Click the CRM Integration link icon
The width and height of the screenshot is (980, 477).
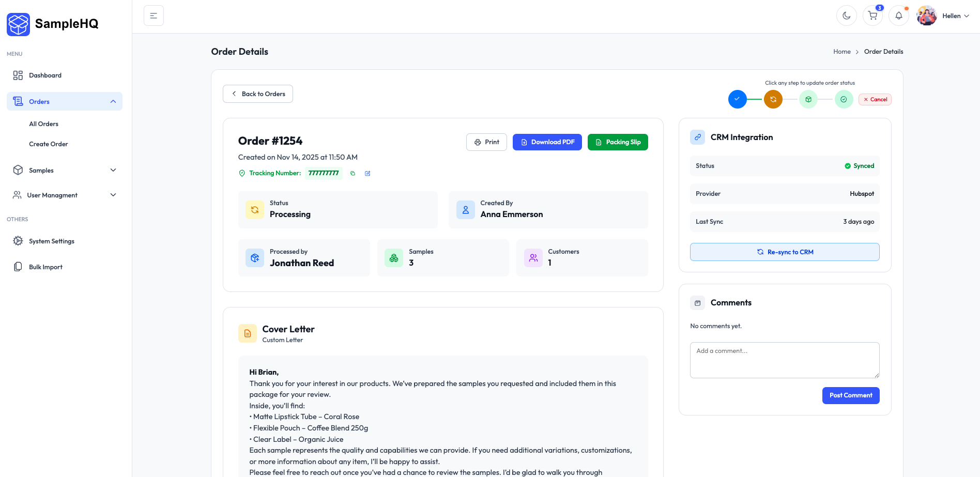[697, 137]
